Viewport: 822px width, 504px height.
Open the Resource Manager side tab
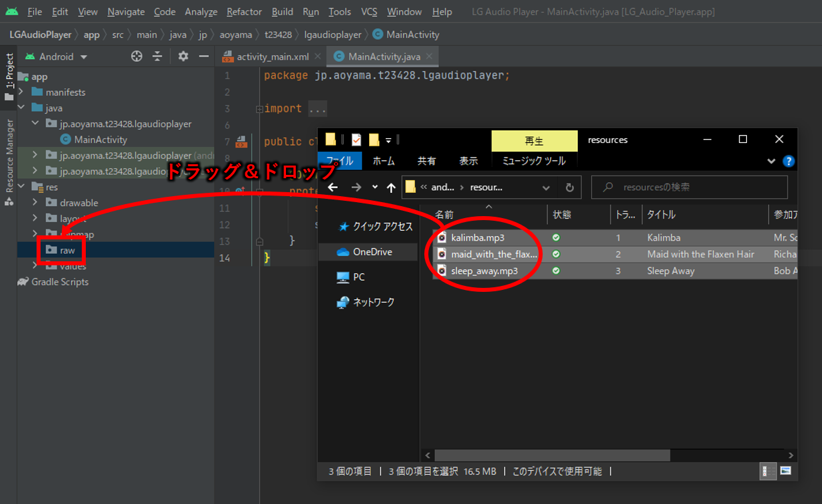[x=9, y=162]
